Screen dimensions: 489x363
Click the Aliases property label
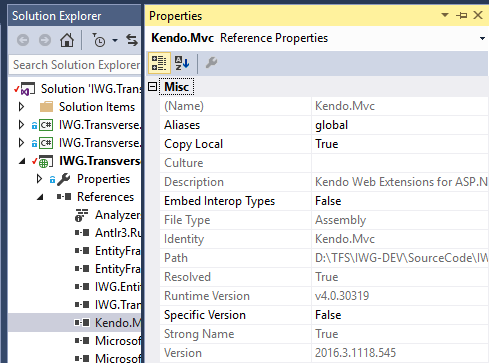click(182, 125)
